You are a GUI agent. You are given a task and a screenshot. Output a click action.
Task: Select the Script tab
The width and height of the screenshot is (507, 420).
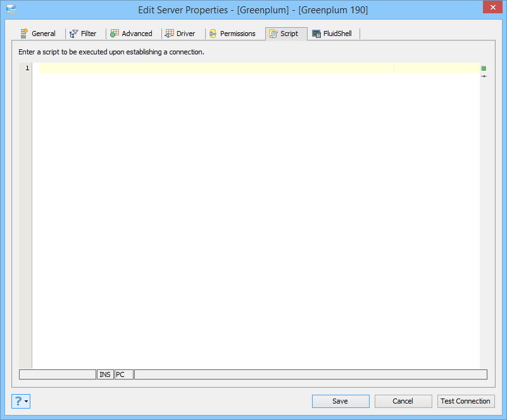(286, 34)
